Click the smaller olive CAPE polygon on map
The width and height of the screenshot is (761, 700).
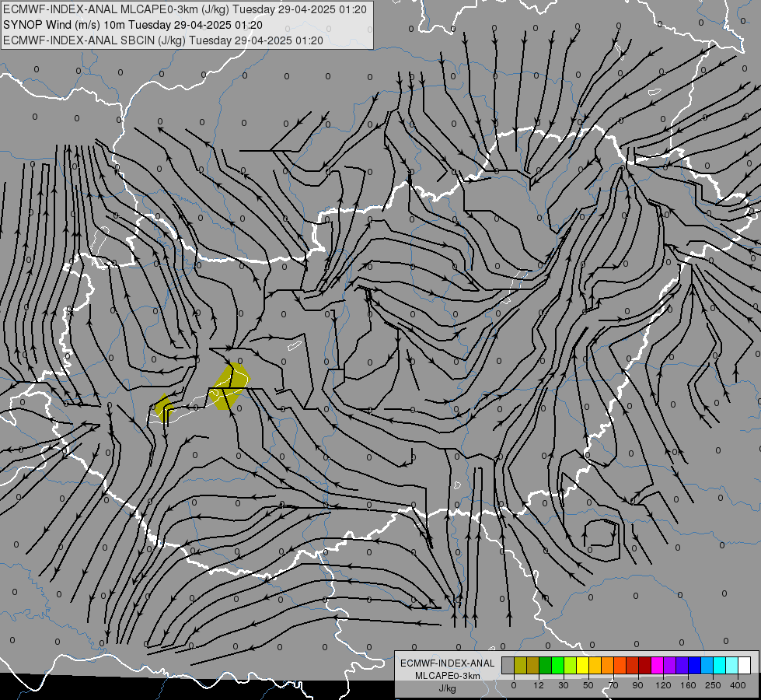click(164, 408)
